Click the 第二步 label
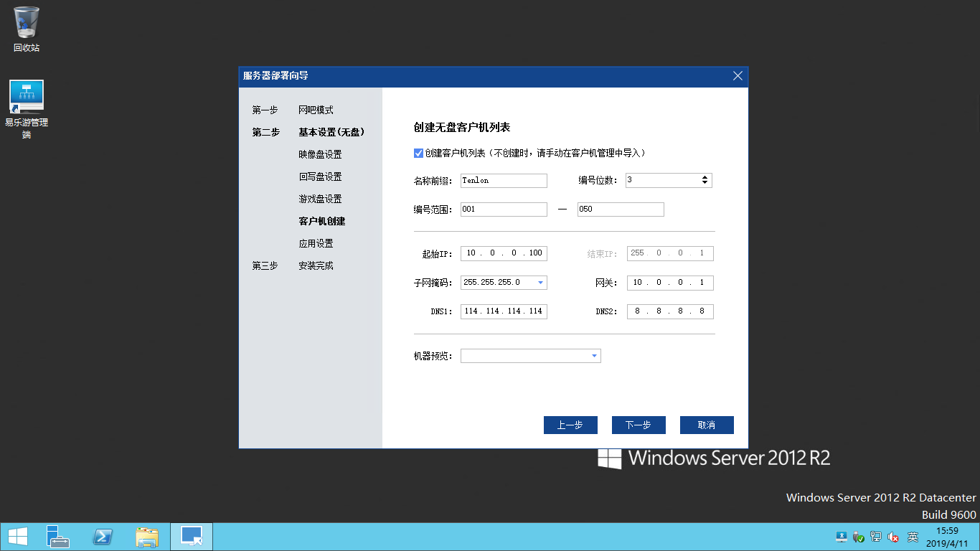Screen dimensions: 980x551 pyautogui.click(x=265, y=133)
